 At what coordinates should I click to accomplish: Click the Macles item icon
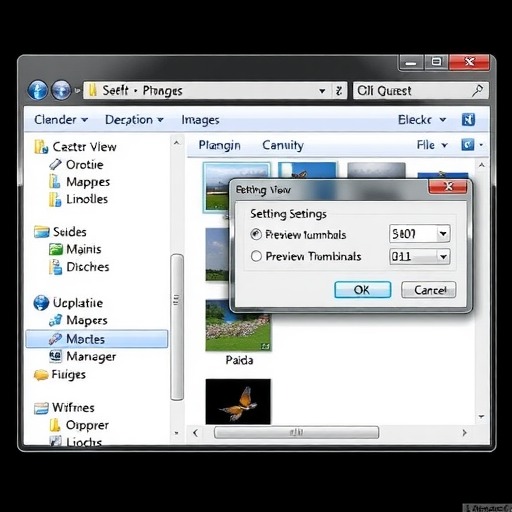[55, 339]
